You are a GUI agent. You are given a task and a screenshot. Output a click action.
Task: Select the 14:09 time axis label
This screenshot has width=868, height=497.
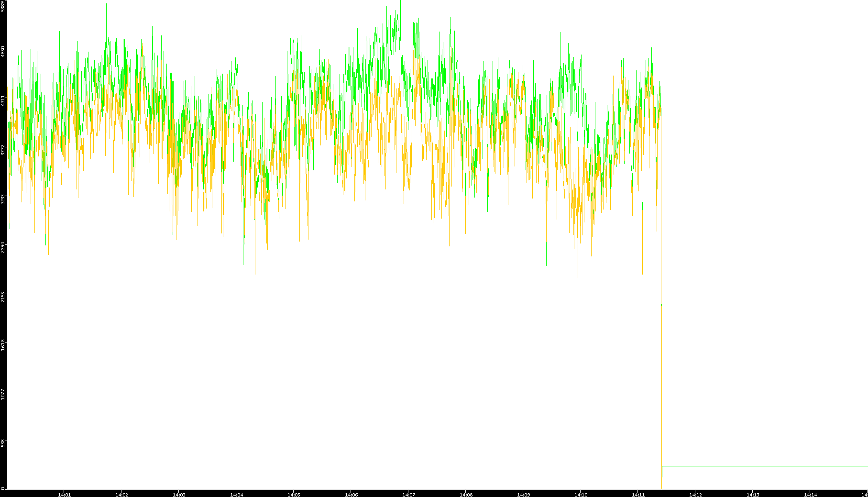523,495
